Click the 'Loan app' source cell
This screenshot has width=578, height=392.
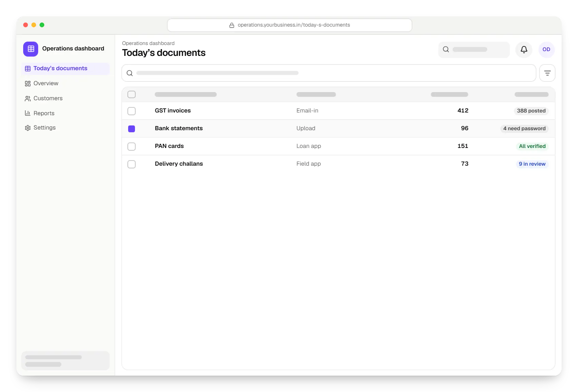pyautogui.click(x=309, y=146)
